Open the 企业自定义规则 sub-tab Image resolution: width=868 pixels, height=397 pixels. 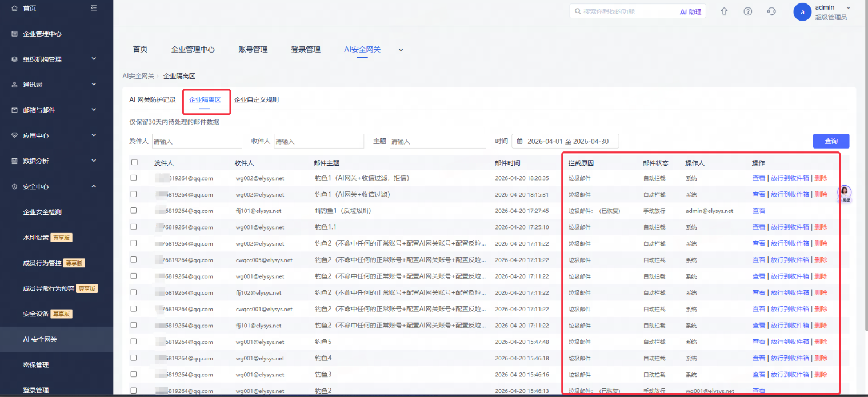pyautogui.click(x=257, y=99)
